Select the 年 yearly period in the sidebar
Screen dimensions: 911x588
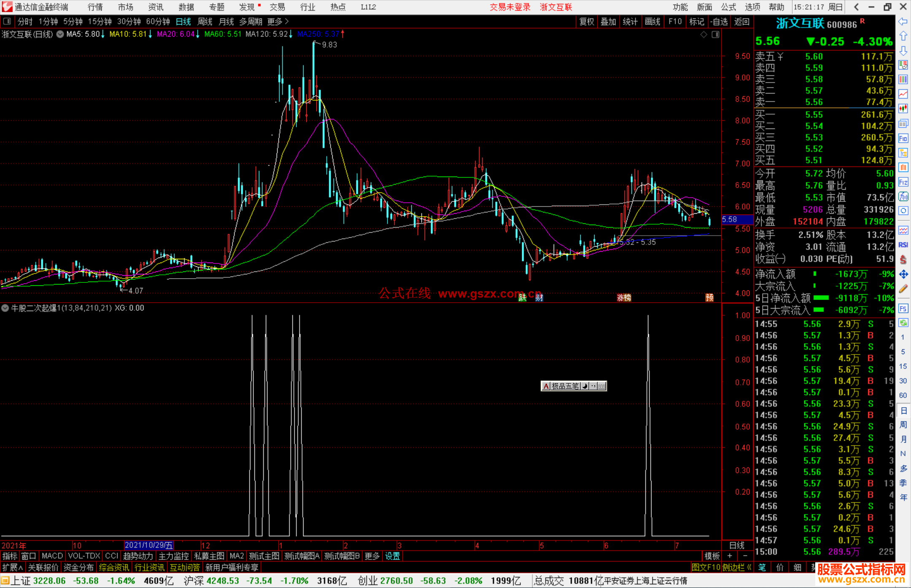[903, 497]
